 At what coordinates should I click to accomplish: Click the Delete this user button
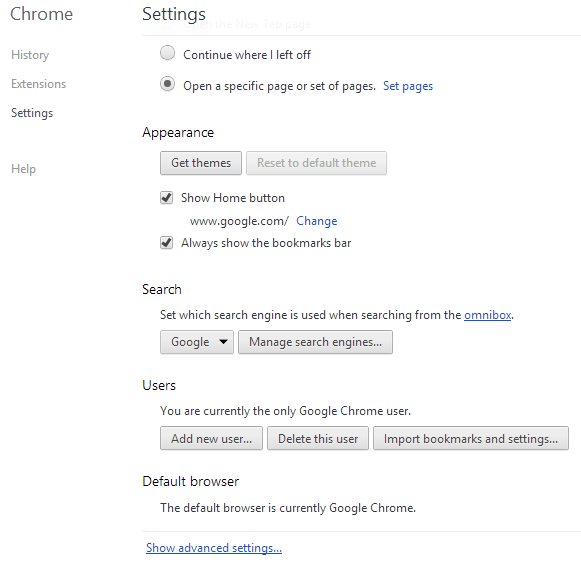coord(318,438)
